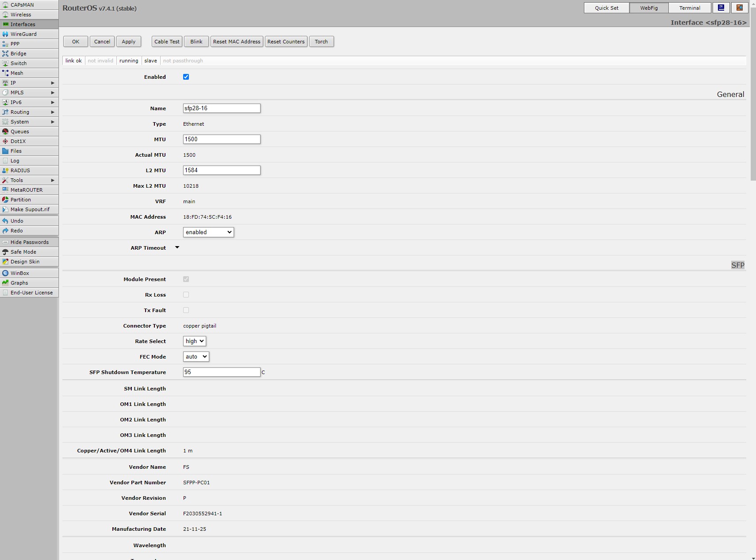Screen dimensions: 756x560
Task: Switch to the Terminal tab
Action: [690, 8]
